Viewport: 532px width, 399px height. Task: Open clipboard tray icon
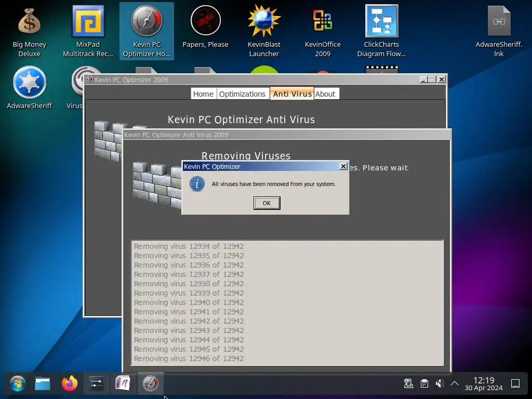424,384
